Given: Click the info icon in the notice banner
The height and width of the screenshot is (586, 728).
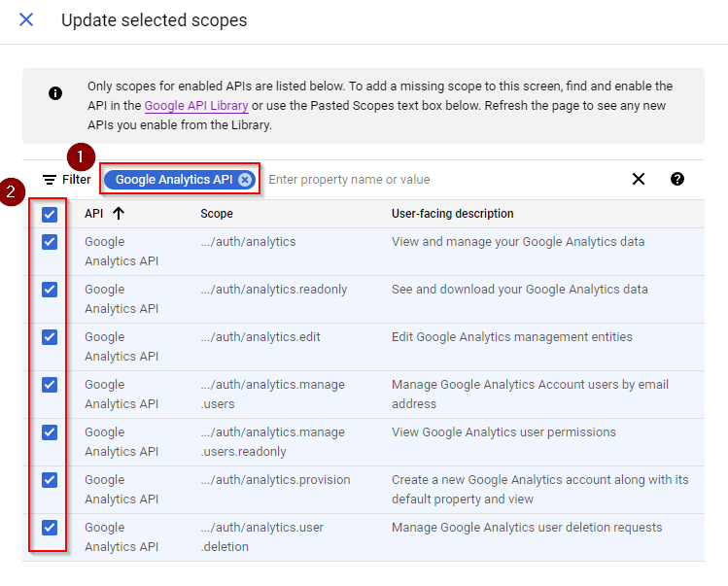Looking at the screenshot, I should 55,93.
